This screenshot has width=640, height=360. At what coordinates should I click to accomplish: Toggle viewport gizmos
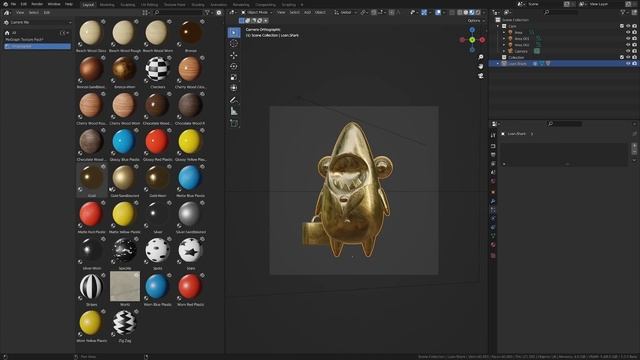point(424,13)
